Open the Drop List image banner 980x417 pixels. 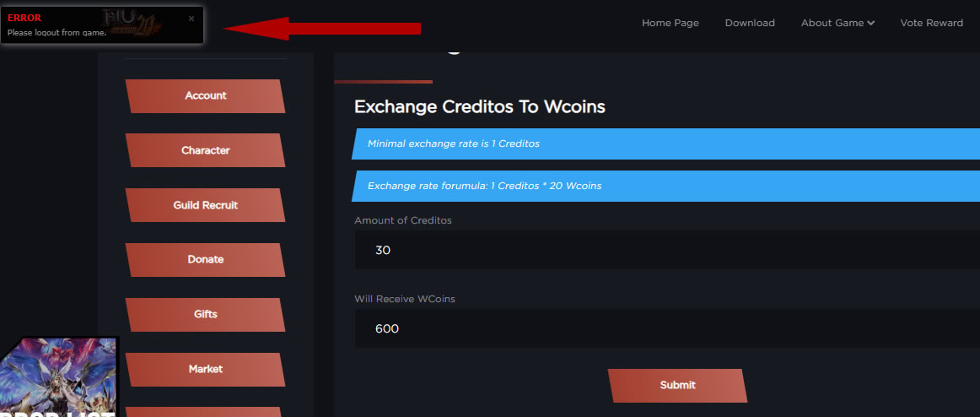pos(59,377)
